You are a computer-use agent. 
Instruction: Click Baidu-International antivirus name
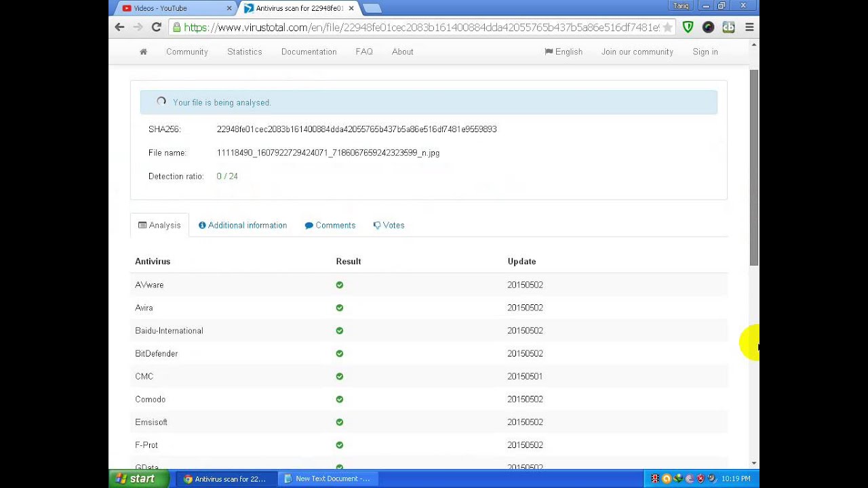[169, 331]
